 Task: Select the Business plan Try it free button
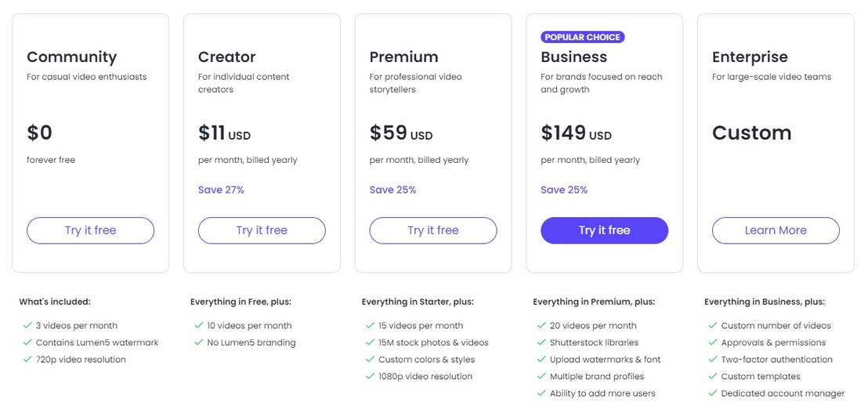(604, 230)
